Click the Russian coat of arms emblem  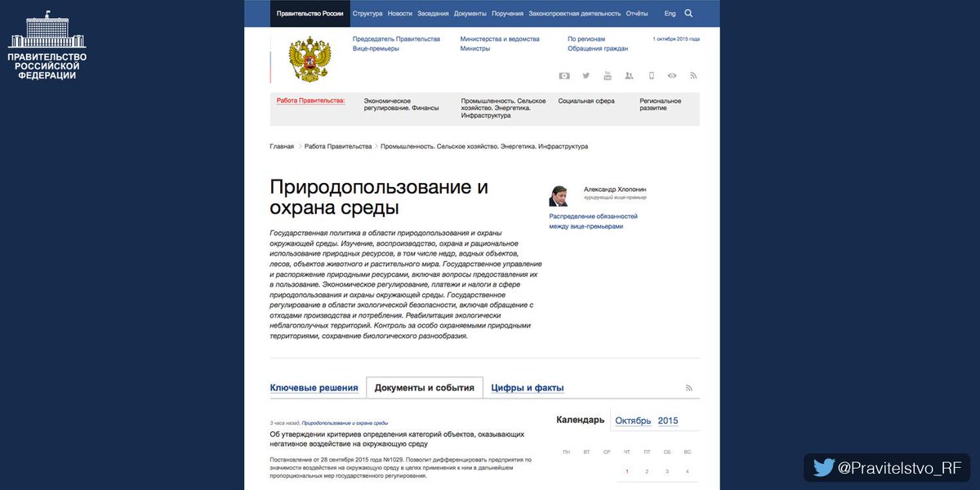coord(310,60)
